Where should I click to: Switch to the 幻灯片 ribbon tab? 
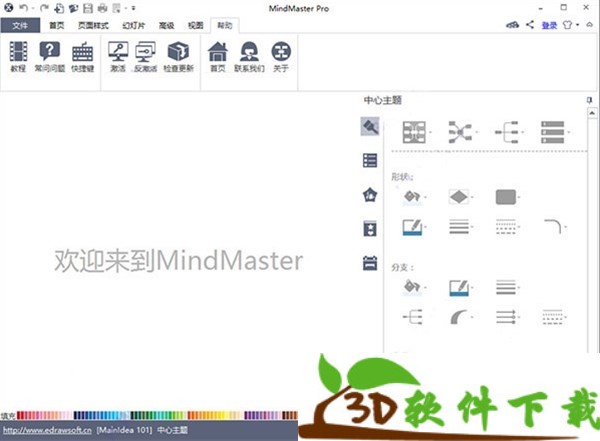134,26
